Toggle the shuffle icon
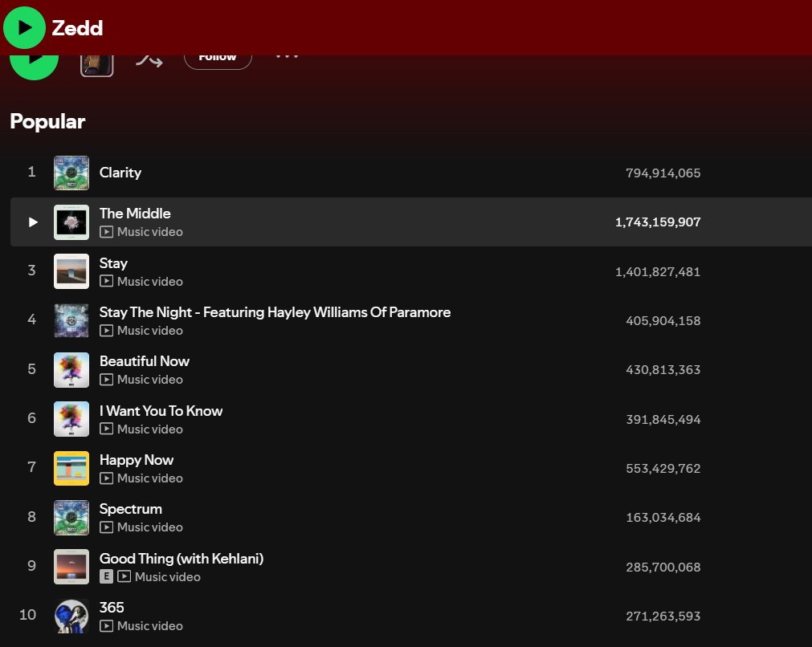 (149, 61)
